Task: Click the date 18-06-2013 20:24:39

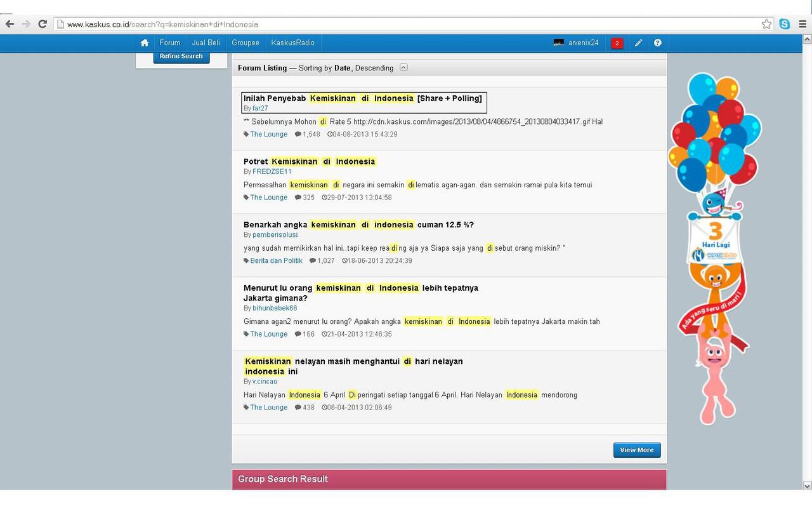Action: click(x=377, y=261)
